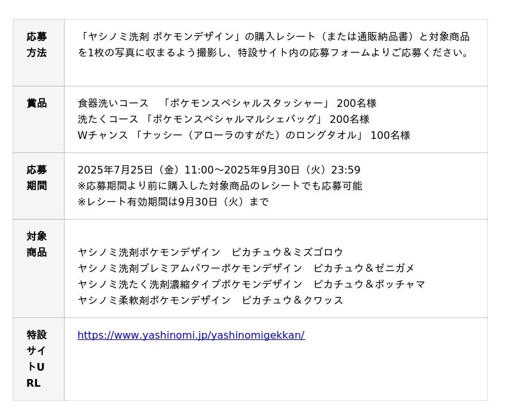Image resolution: width=512 pixels, height=420 pixels.
Task: Select the 特設サイトURL header cell
Action: coord(36,359)
